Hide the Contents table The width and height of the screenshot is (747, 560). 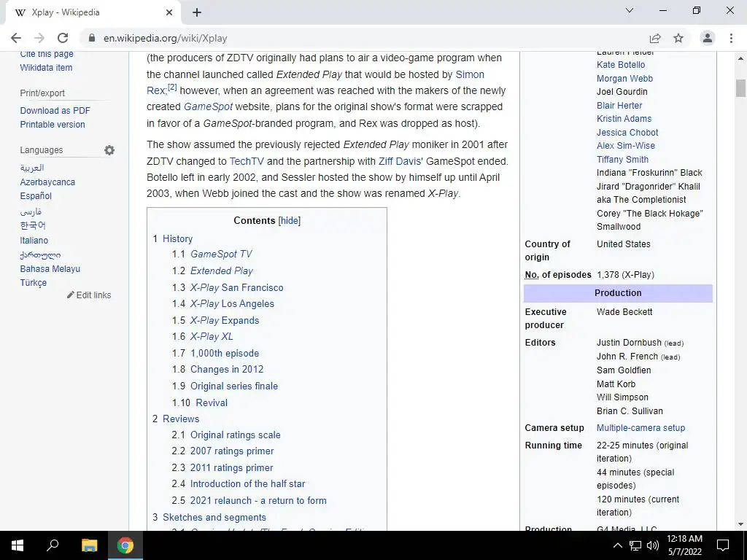tap(289, 220)
